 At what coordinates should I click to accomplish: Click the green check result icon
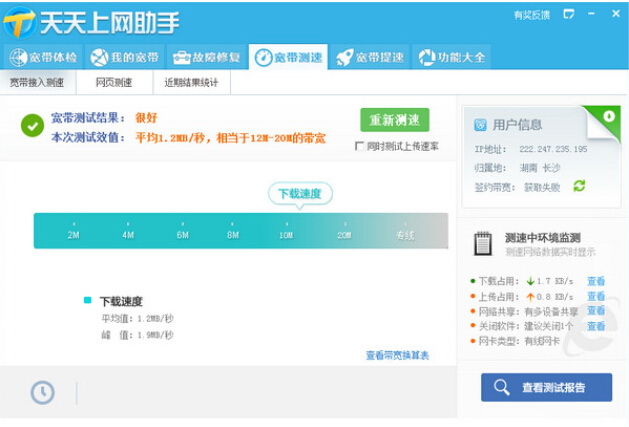pyautogui.click(x=32, y=125)
